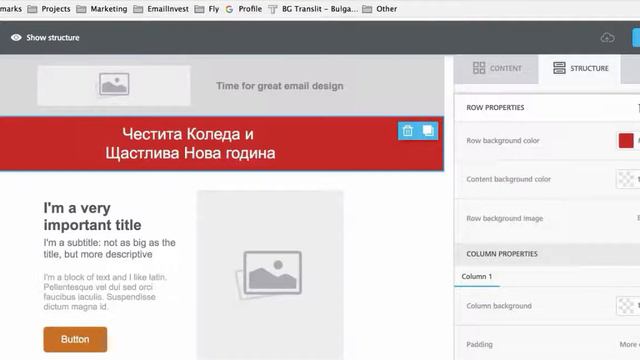This screenshot has width=640, height=360.
Task: Switch to the STRUCTURE tab
Action: pos(580,68)
